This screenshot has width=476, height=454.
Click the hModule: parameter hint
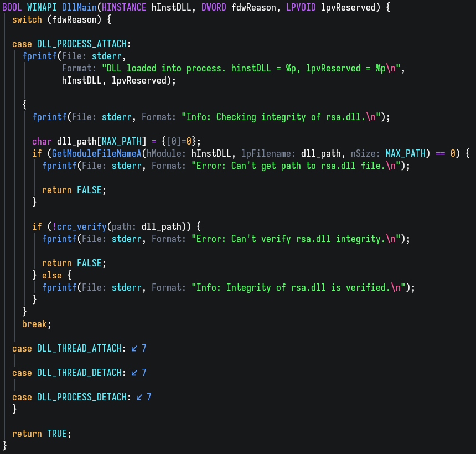(x=167, y=154)
